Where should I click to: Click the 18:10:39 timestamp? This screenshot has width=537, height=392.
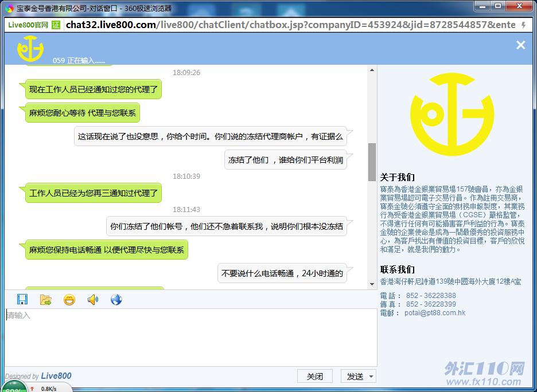click(x=186, y=176)
